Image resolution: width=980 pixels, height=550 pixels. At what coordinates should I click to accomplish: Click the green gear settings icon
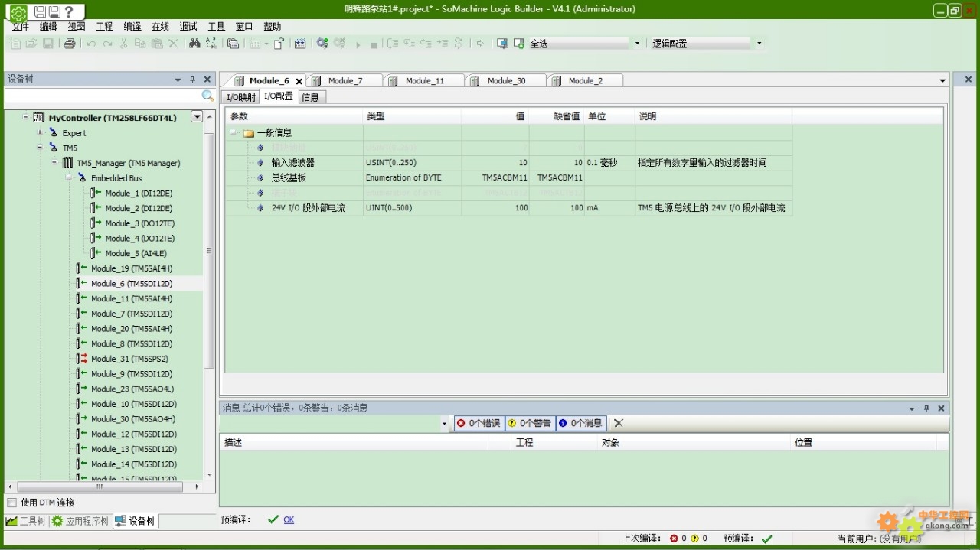pyautogui.click(x=18, y=12)
